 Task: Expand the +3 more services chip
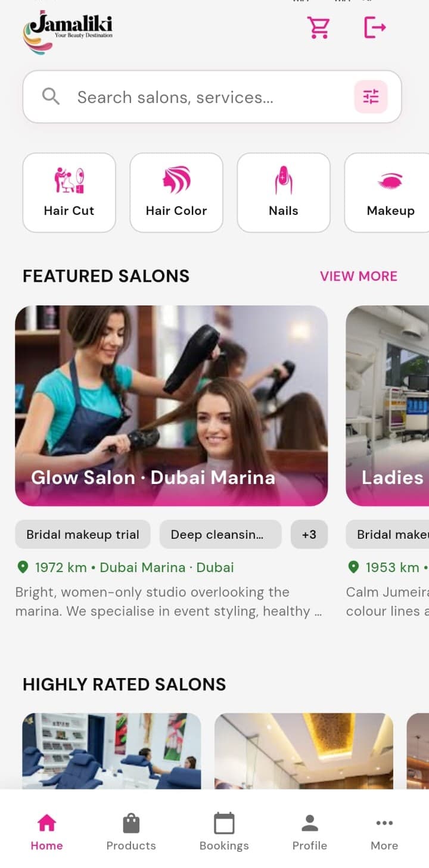tap(309, 534)
